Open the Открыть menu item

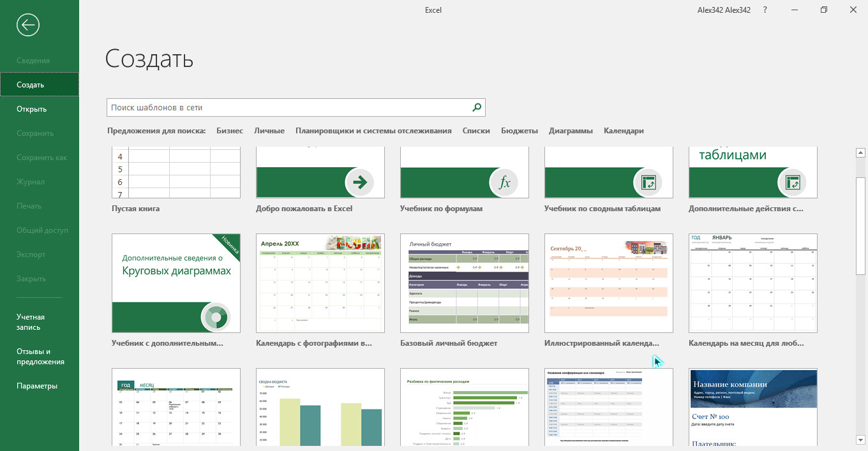(x=32, y=109)
